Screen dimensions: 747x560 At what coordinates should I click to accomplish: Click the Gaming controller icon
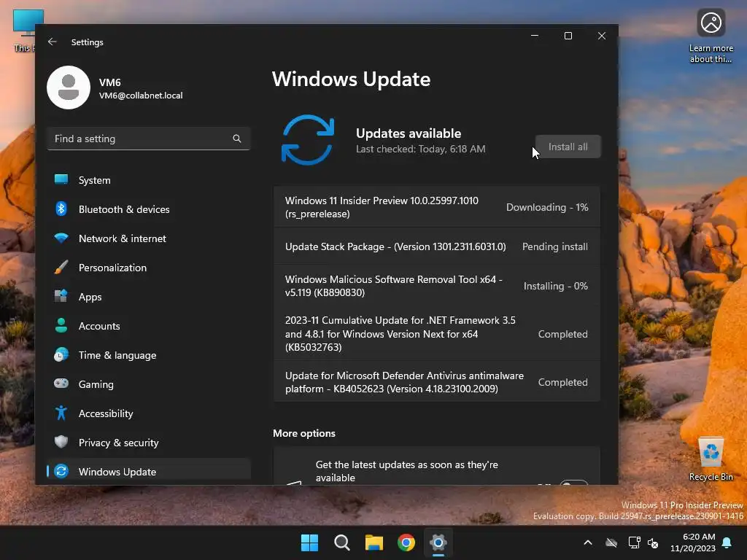coord(61,384)
